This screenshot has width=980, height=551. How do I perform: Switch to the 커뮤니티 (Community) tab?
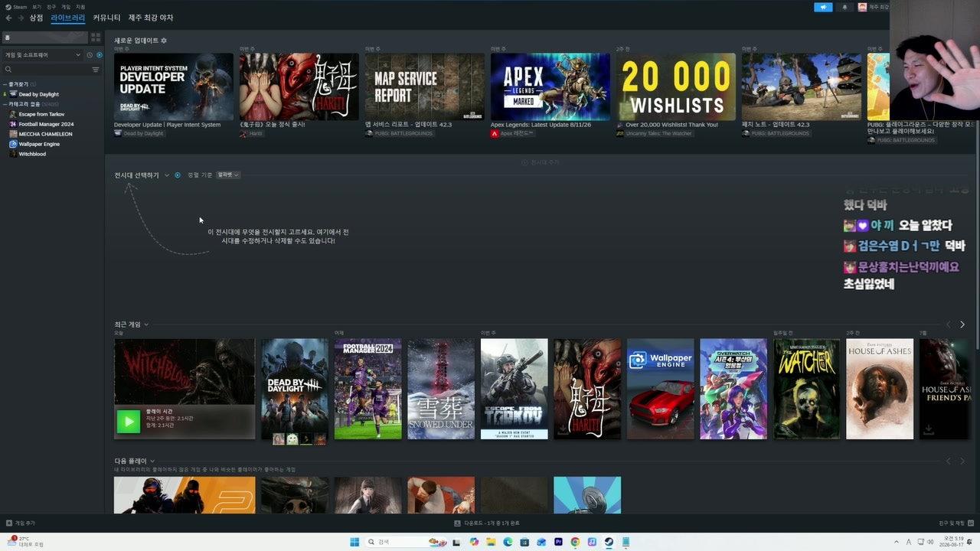tap(106, 18)
